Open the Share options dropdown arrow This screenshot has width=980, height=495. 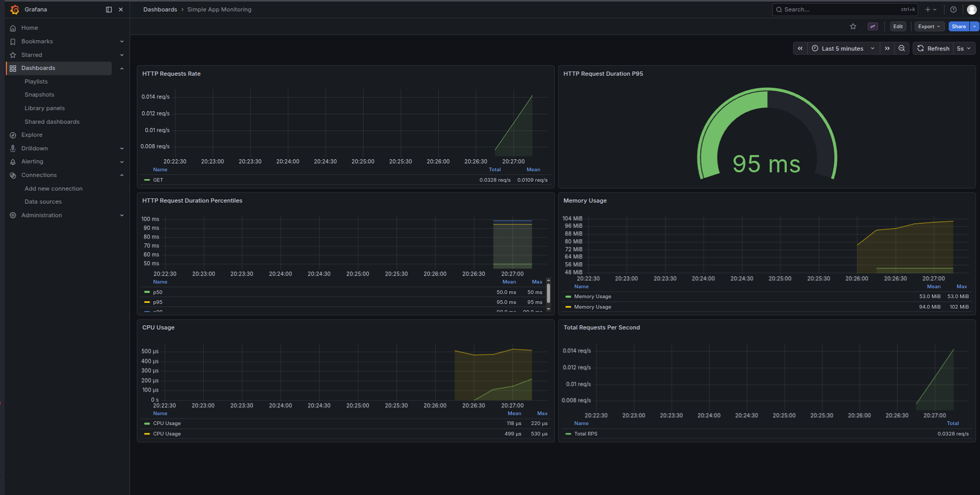click(975, 27)
